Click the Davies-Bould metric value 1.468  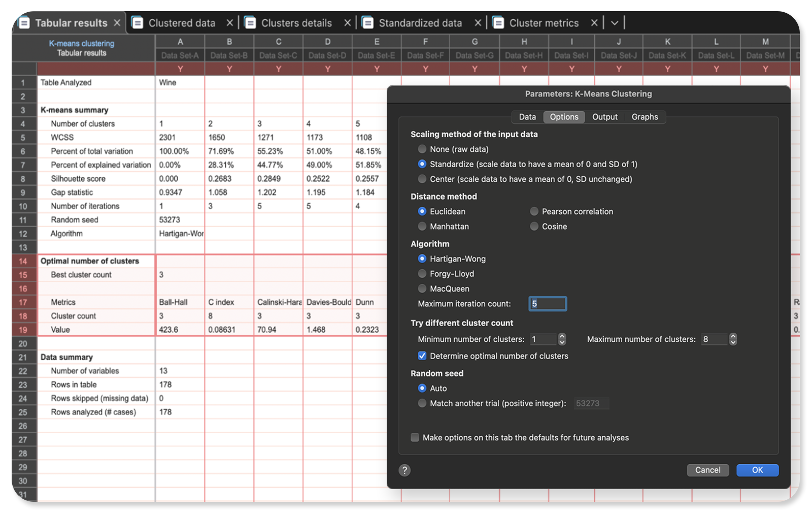[327, 330]
